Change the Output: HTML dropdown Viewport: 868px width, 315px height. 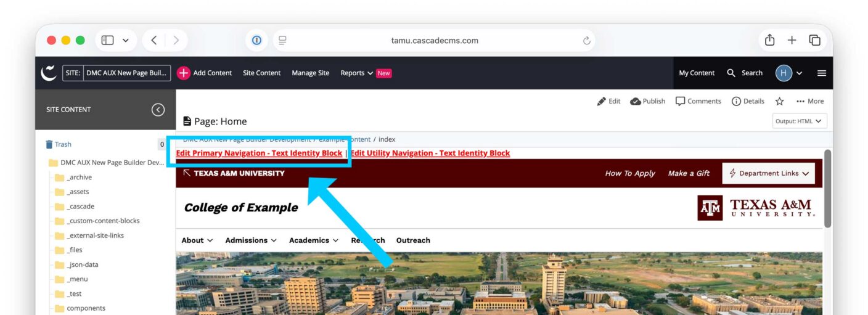coord(800,121)
